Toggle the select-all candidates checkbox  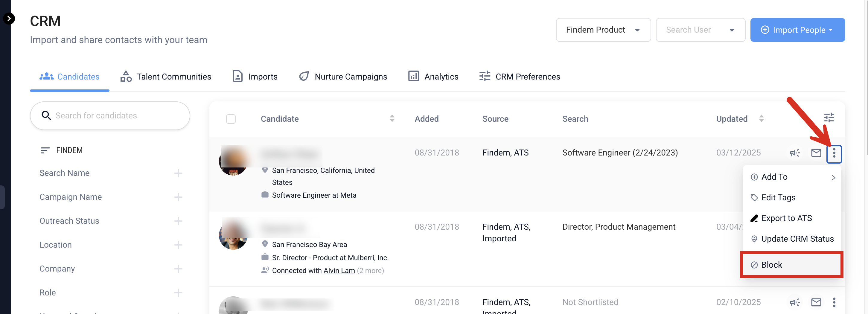click(x=231, y=119)
